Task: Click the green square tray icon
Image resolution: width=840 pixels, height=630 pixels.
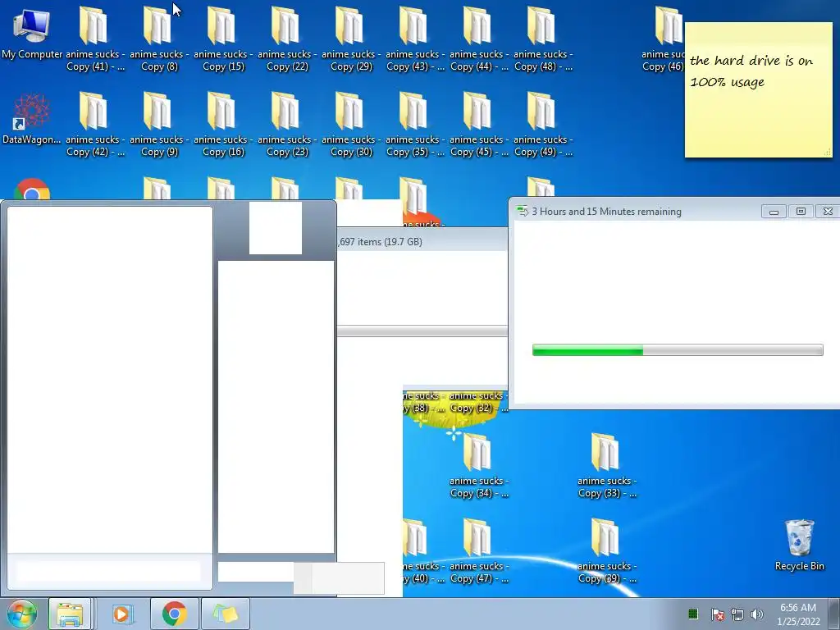Action: [693, 614]
